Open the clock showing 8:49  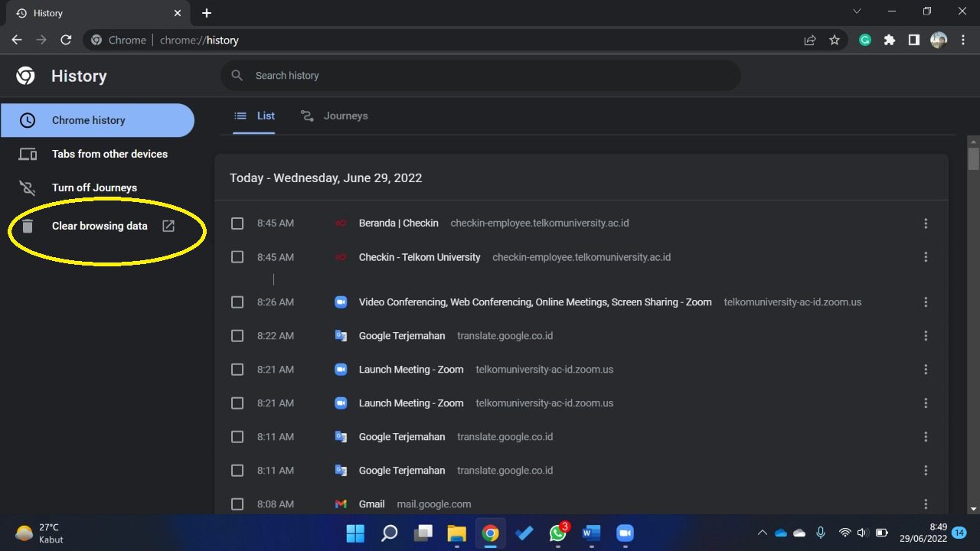pyautogui.click(x=923, y=533)
